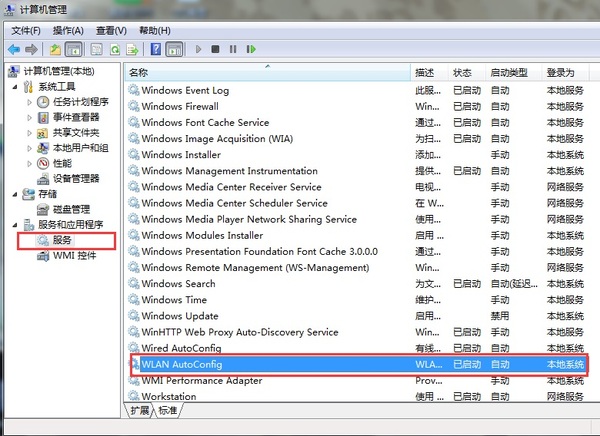600x436 pixels.
Task: Click the Help question mark icon
Action: tap(156, 48)
